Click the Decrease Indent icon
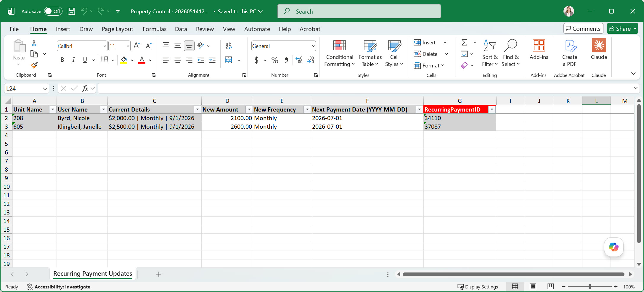This screenshot has width=644, height=292. (201, 60)
